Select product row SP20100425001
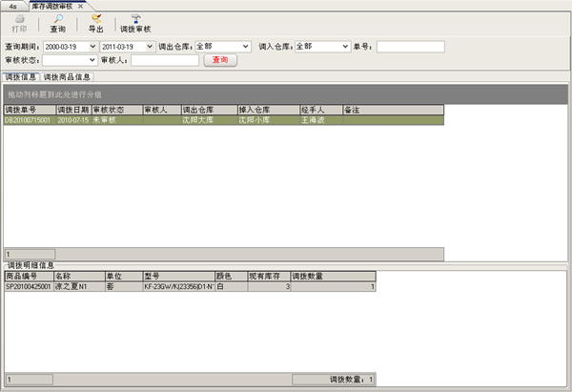572x392 pixels. pos(29,286)
